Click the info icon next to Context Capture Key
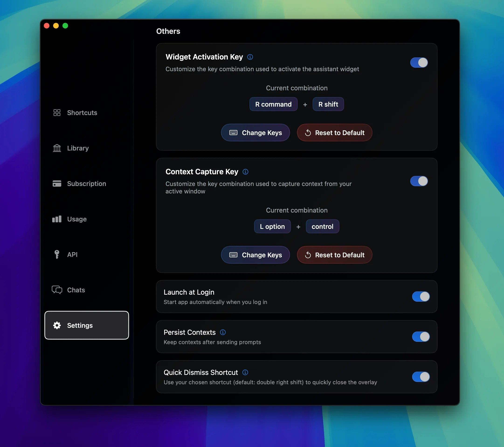This screenshot has width=504, height=447. (x=245, y=172)
